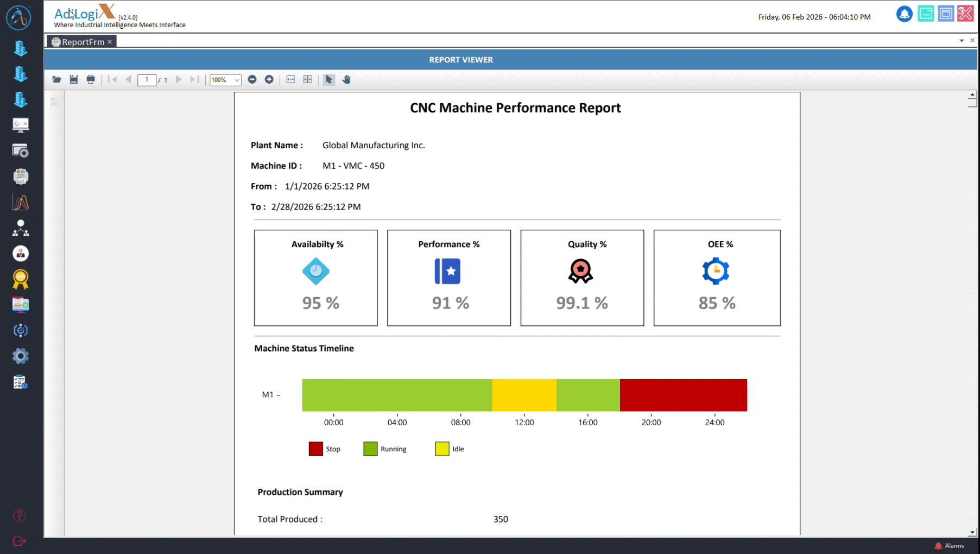
Task: Click the red Stop segment on timeline
Action: 683,395
